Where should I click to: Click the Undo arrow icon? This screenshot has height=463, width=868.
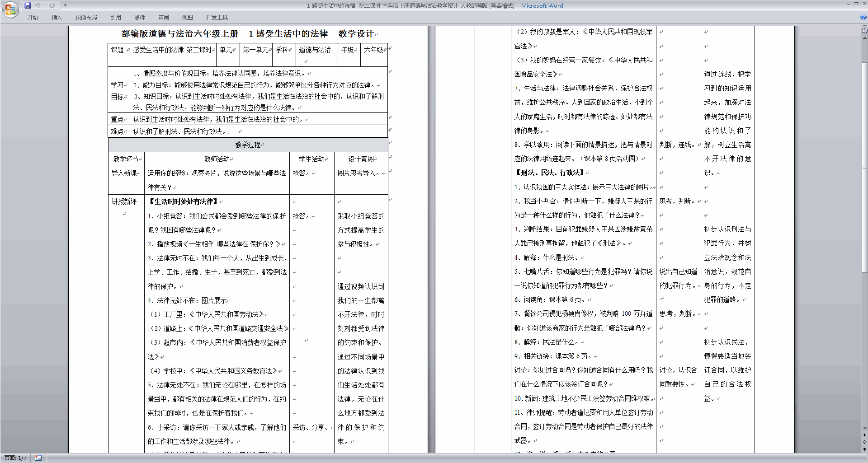click(37, 5)
